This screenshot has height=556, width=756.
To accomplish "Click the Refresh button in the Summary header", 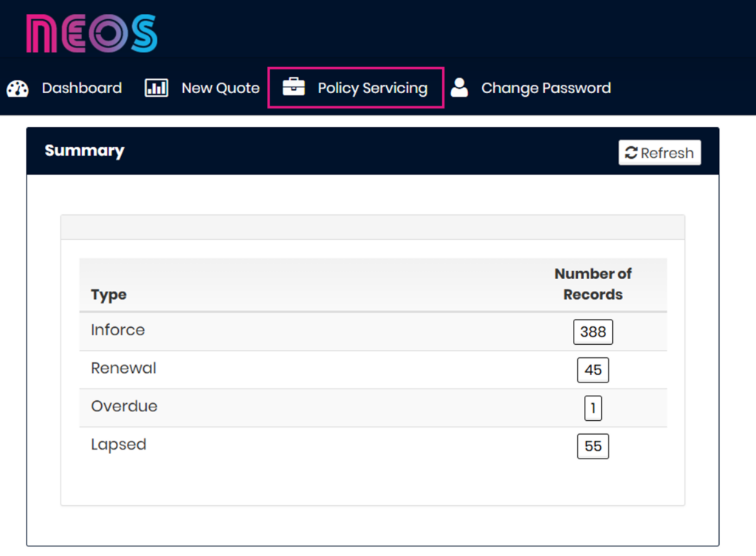I will coord(659,153).
